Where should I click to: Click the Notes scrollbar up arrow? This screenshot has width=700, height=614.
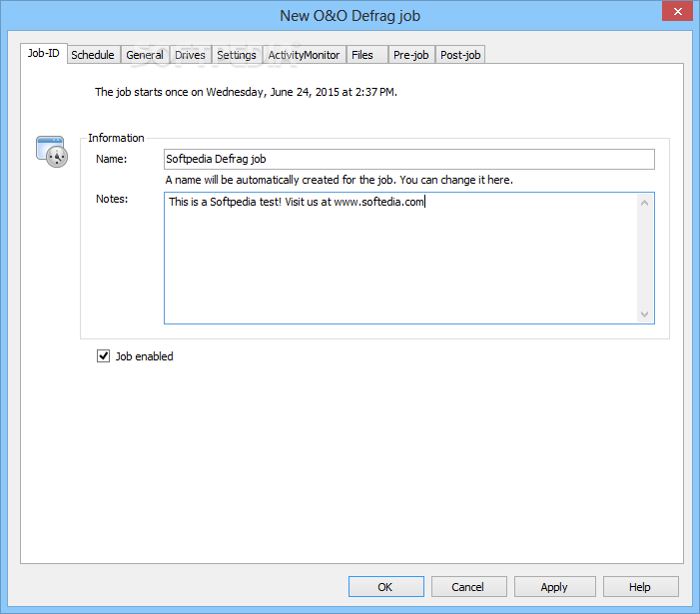(x=644, y=203)
